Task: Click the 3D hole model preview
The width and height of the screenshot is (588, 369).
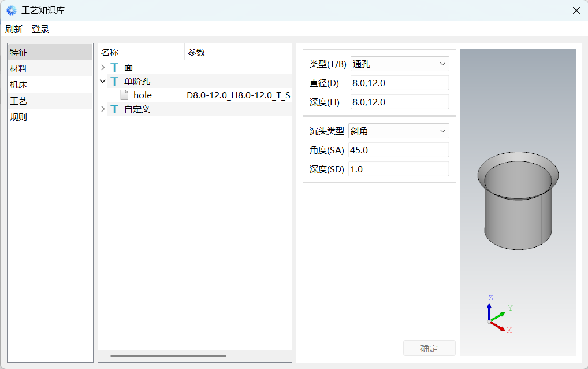Action: point(518,201)
